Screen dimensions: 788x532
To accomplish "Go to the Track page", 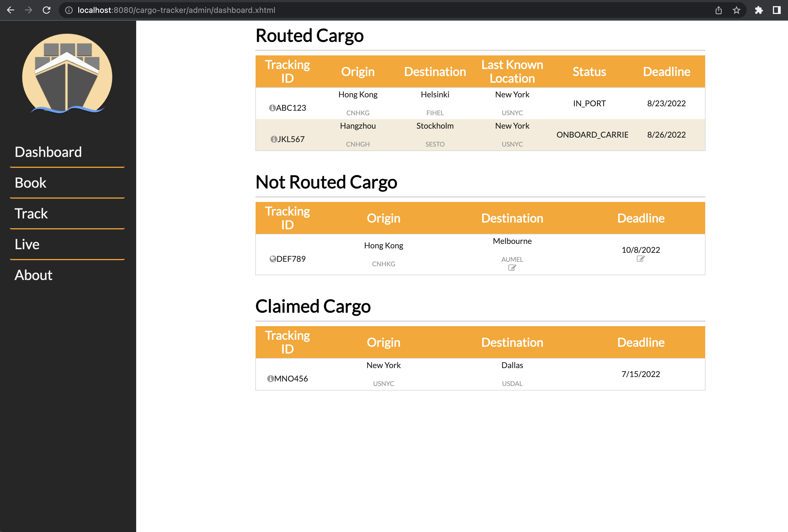I will 31,214.
